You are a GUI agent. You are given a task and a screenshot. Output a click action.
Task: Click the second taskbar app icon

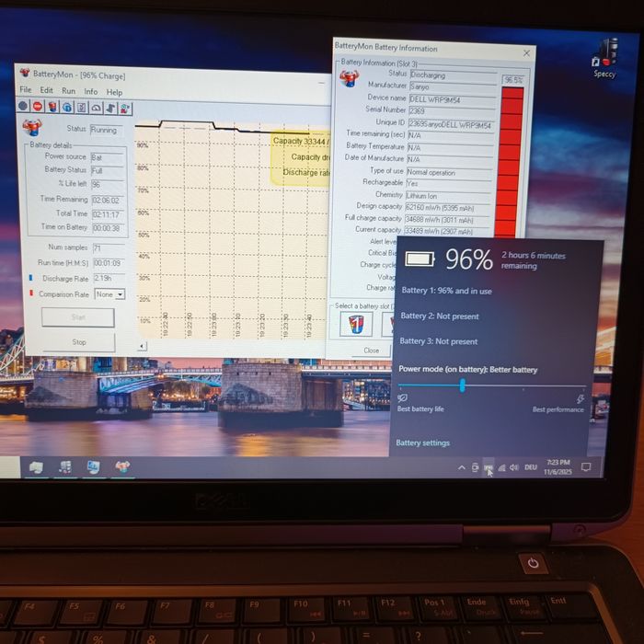coord(65,467)
